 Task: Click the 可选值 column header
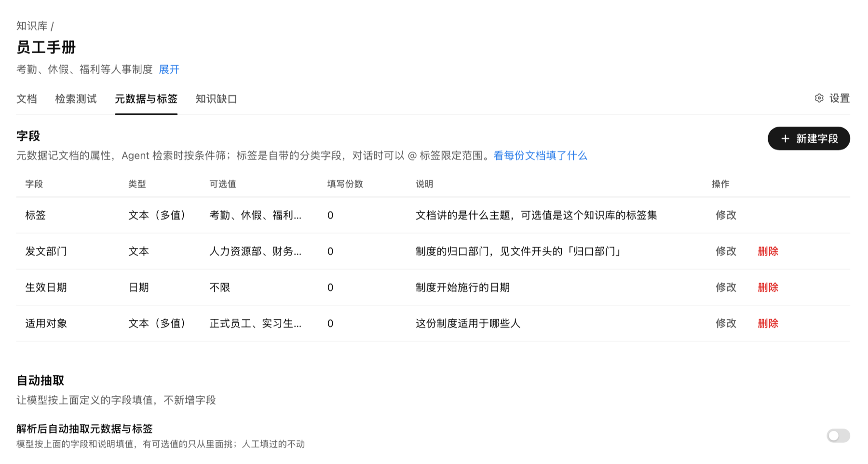pos(223,184)
